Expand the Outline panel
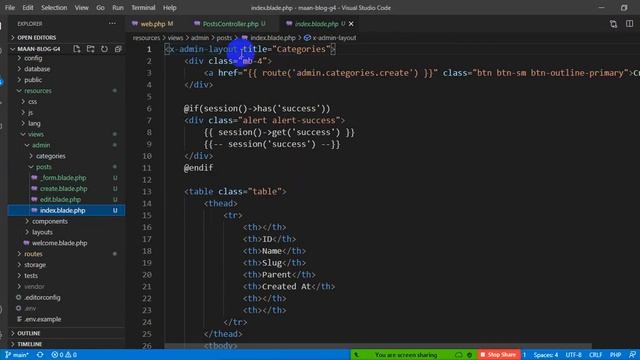This screenshot has width=640, height=360. (29, 333)
